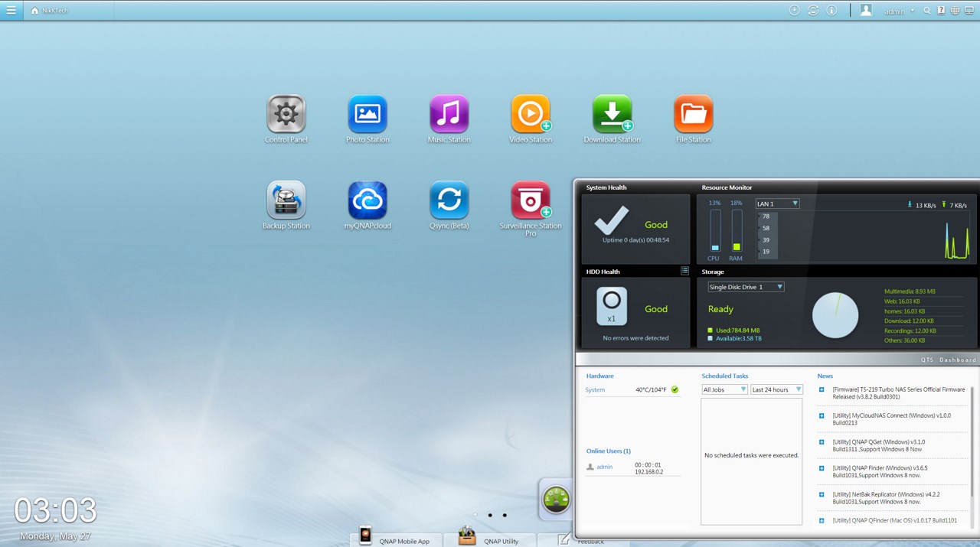Open the Last 24 hours dropdown

776,389
